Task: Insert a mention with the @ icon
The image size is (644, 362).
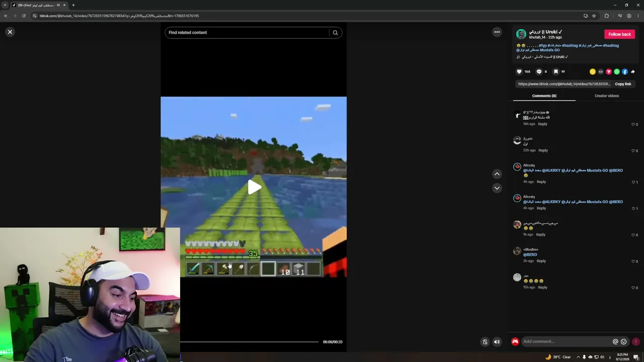Action: point(615,342)
